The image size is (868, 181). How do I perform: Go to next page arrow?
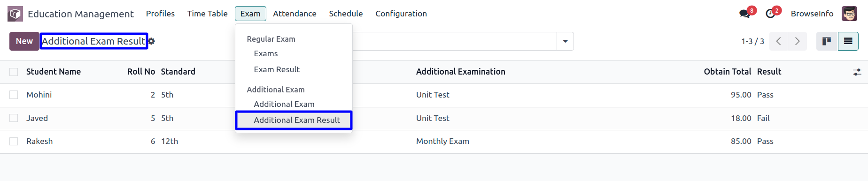[797, 41]
